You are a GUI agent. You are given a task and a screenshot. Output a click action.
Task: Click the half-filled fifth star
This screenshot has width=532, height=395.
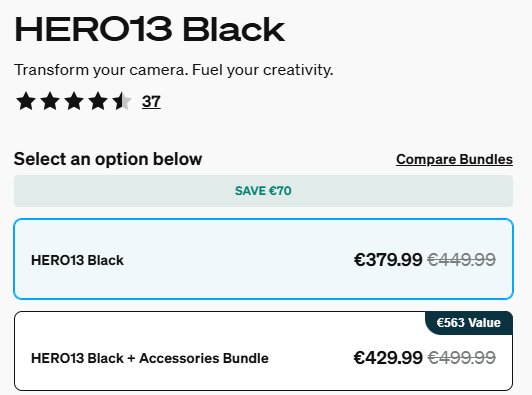point(122,101)
